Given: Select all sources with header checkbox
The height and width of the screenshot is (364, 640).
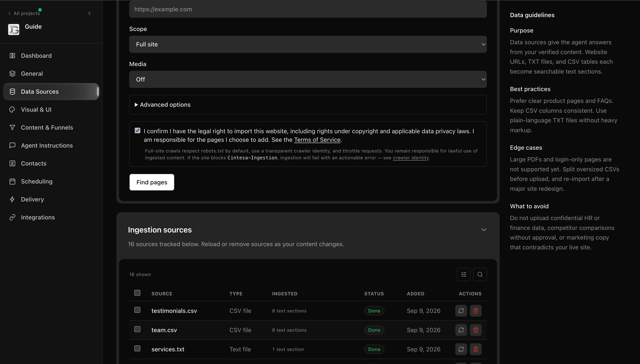Looking at the screenshot, I should click(x=137, y=293).
